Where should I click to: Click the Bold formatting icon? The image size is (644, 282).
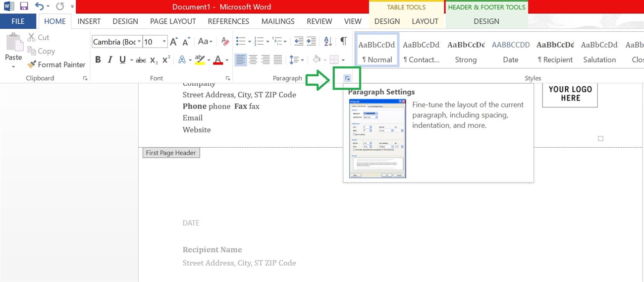pyautogui.click(x=98, y=60)
